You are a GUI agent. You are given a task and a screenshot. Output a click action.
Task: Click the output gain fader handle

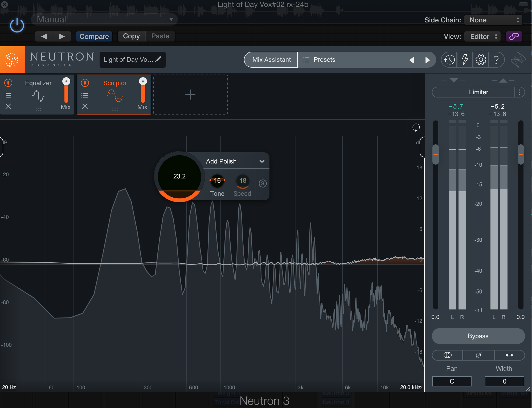(521, 154)
